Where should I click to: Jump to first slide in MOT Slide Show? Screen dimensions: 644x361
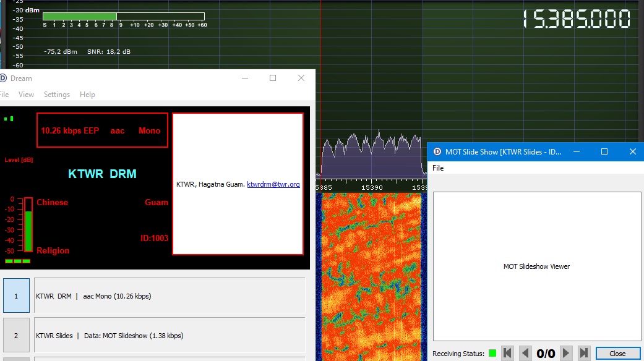(x=507, y=353)
